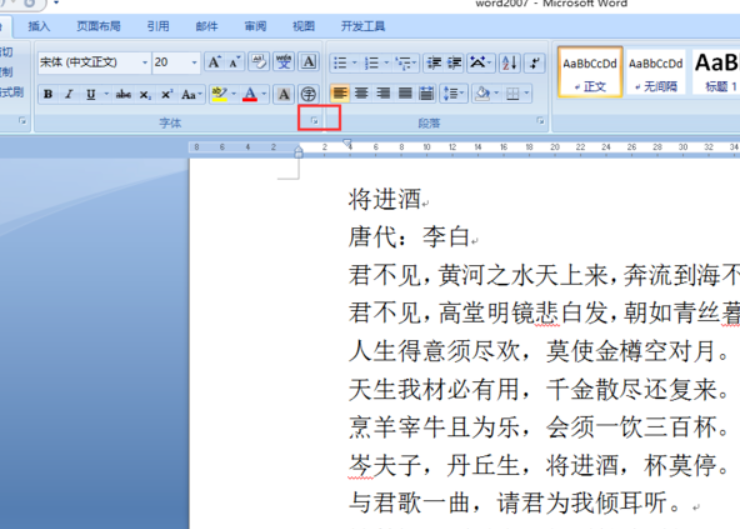Clear formatting with the eraser icon

[259, 62]
